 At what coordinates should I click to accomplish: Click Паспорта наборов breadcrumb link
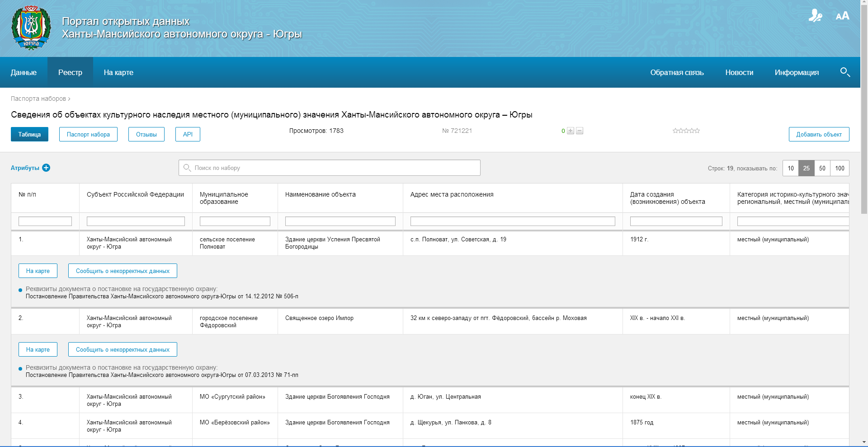click(38, 99)
